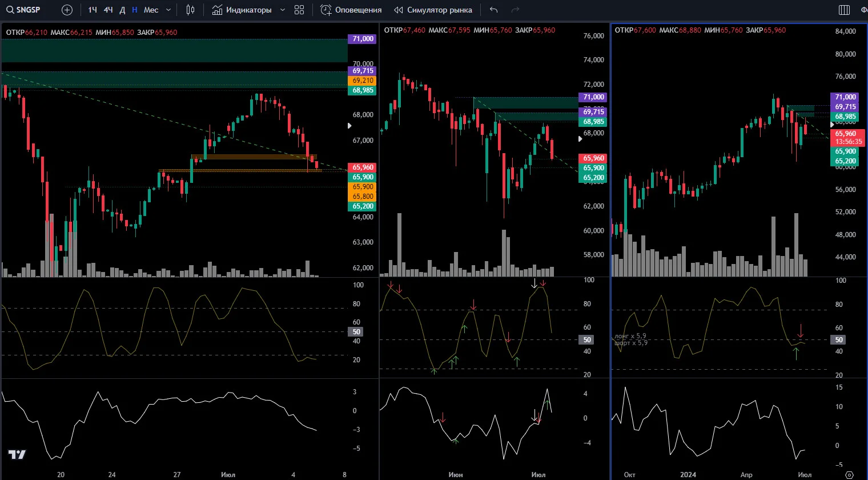Switch to the 4Ч timeframe
The image size is (868, 480).
(108, 10)
